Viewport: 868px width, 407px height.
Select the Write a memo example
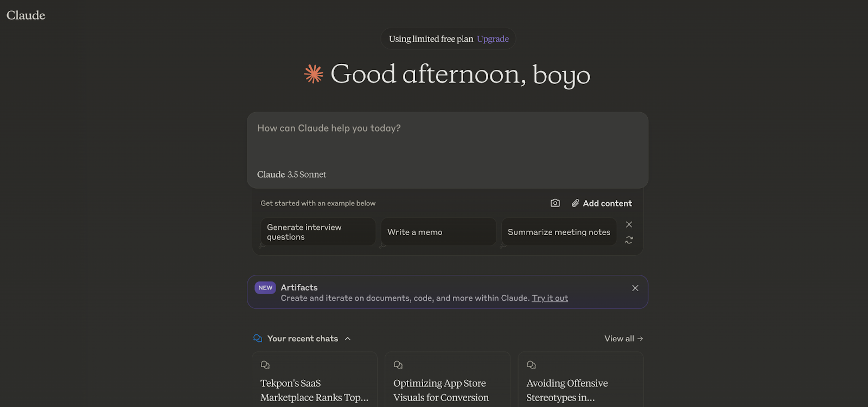point(438,232)
